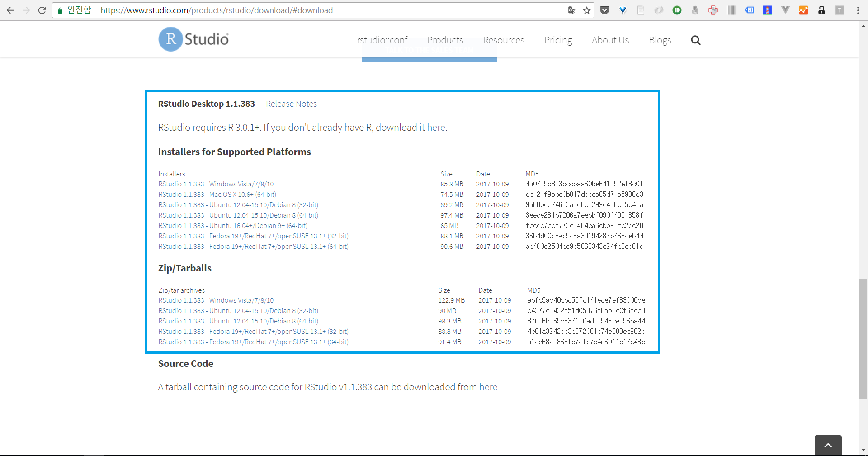Click the 'Zip/Tarballs' heading

point(185,268)
